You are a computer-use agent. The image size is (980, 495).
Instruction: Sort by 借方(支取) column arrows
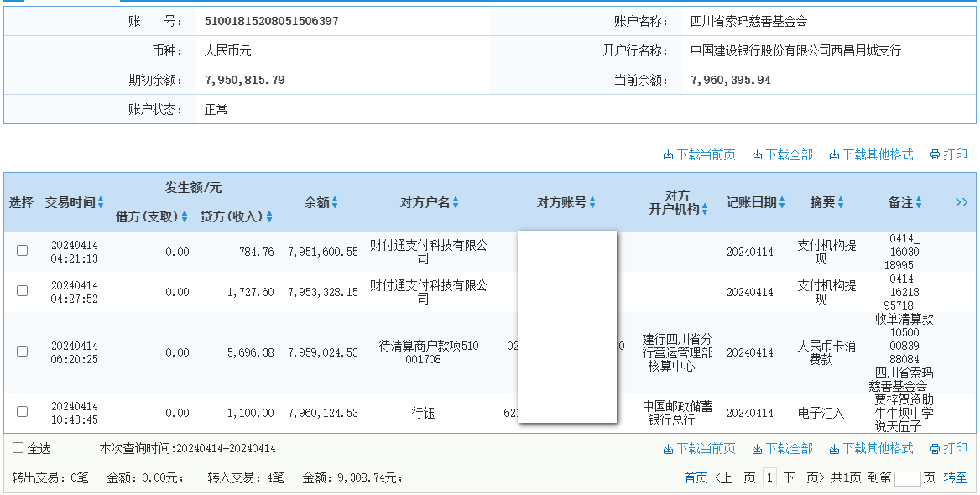click(185, 216)
